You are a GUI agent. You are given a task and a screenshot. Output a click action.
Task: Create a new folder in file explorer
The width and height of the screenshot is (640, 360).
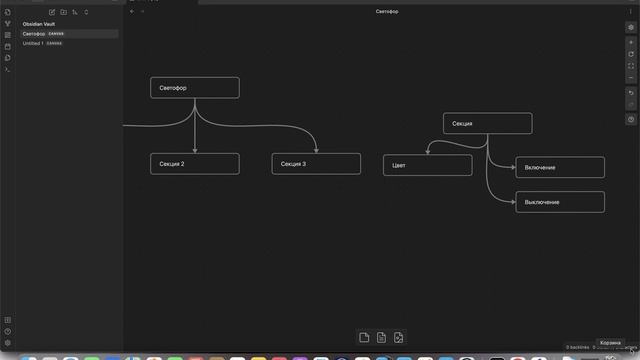63,12
